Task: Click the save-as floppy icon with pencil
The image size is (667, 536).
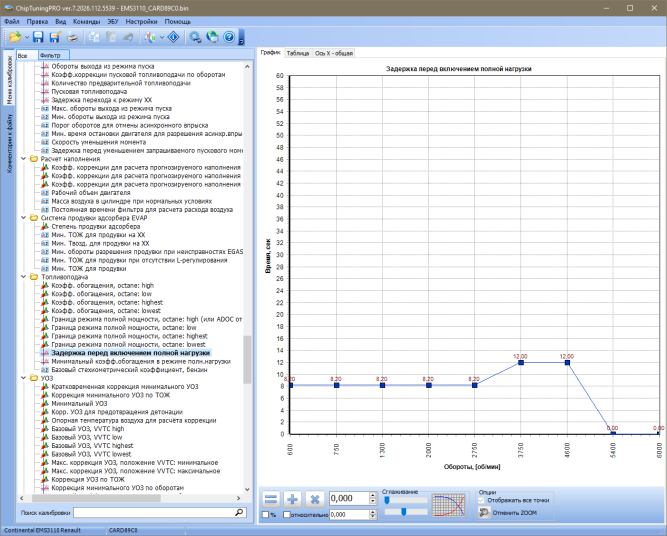Action: [55, 37]
